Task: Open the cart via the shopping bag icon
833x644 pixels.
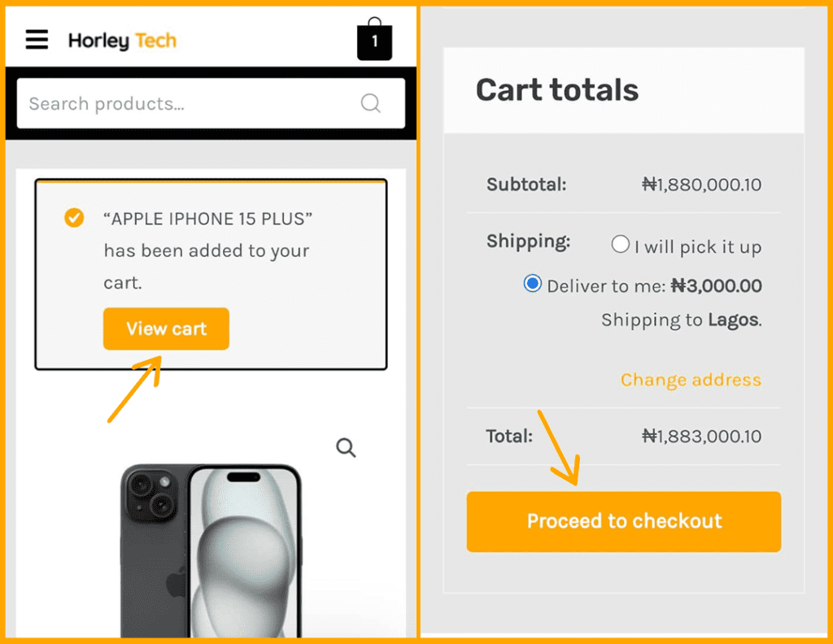Action: tap(375, 39)
